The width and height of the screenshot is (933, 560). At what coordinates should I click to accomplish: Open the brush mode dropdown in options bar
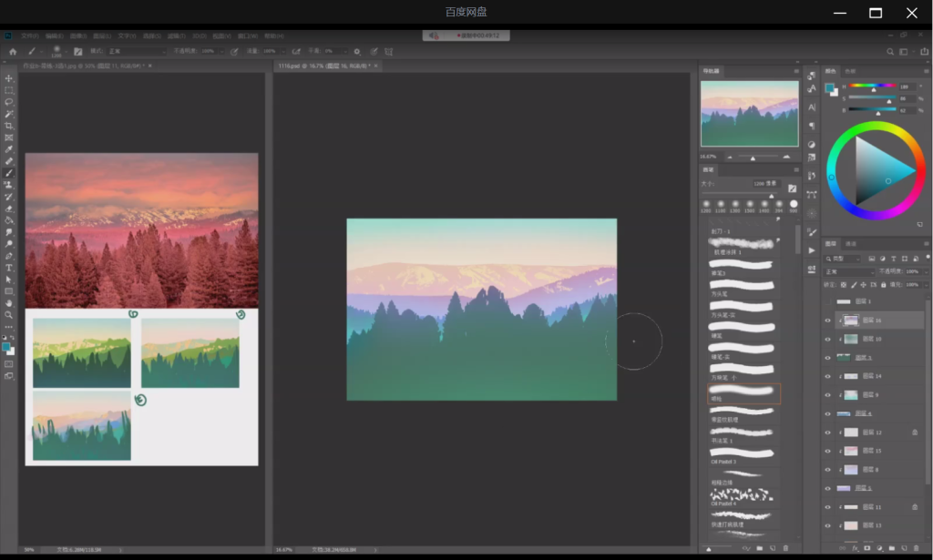[137, 52]
